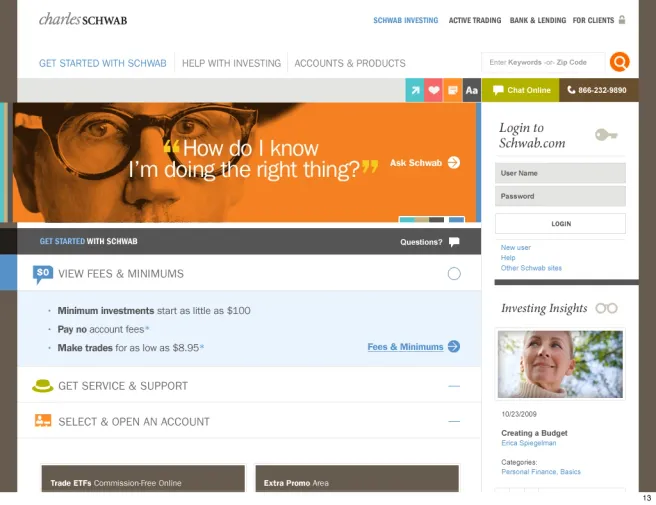Open the Bank & Lending tab

pos(538,20)
